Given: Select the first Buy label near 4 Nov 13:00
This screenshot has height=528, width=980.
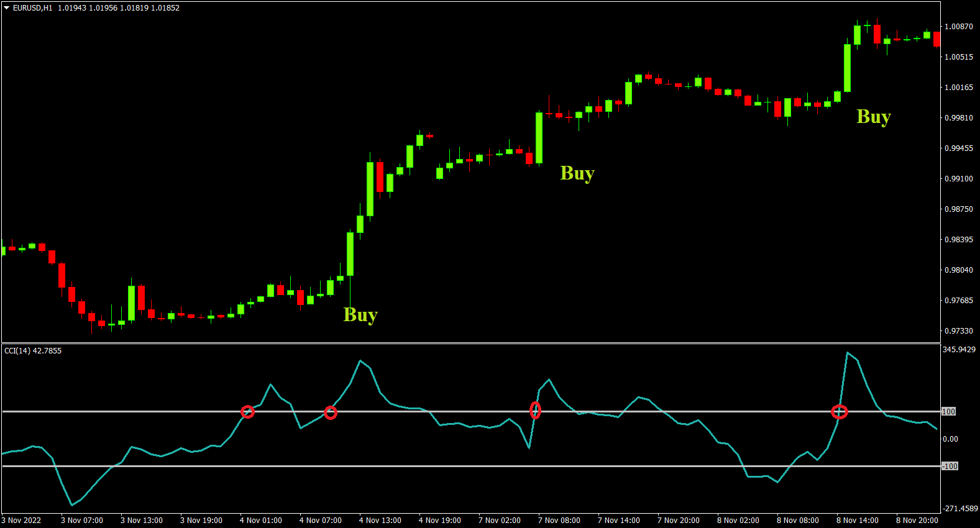Looking at the screenshot, I should [x=360, y=315].
